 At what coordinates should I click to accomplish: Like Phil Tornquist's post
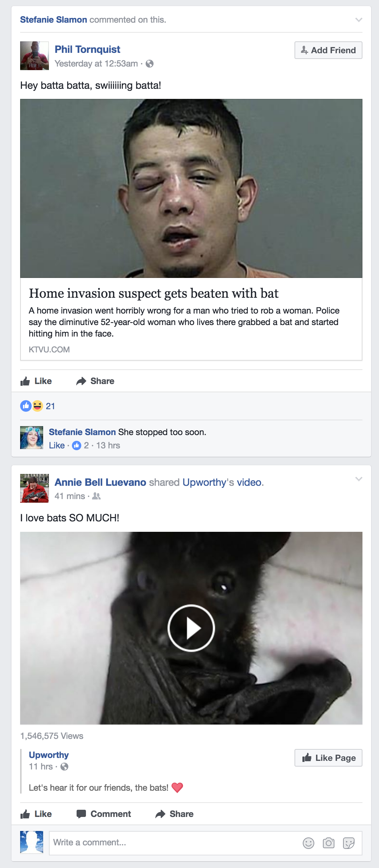click(x=36, y=381)
